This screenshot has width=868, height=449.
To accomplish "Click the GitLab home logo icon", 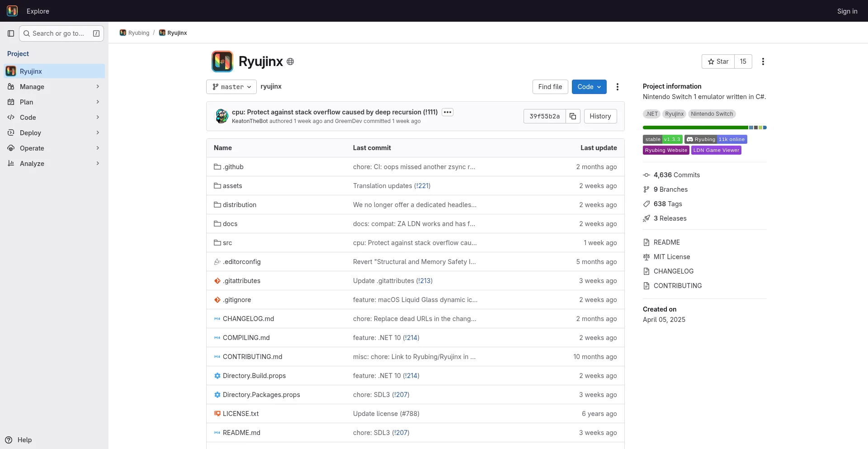I will click(12, 11).
